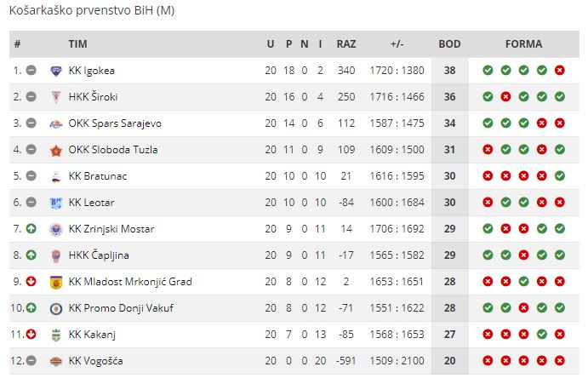
Task: Click the KK Vogošća basketball logo
Action: pos(56,362)
